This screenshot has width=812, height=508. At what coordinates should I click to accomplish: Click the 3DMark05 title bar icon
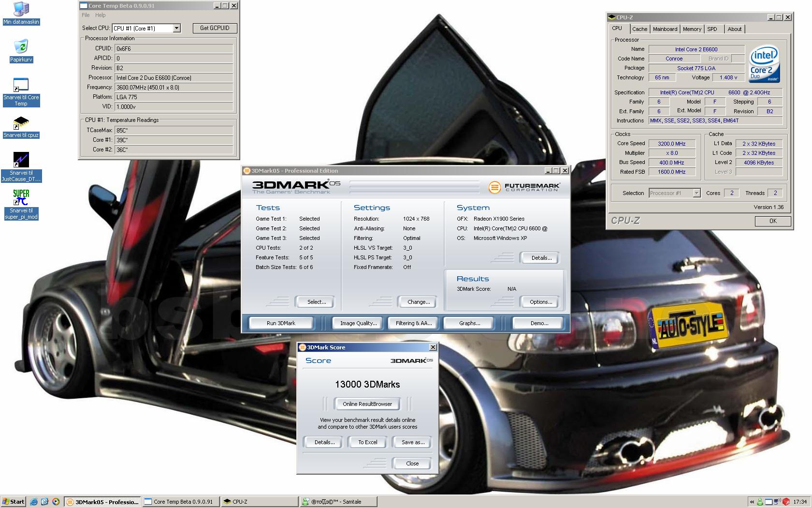click(246, 171)
